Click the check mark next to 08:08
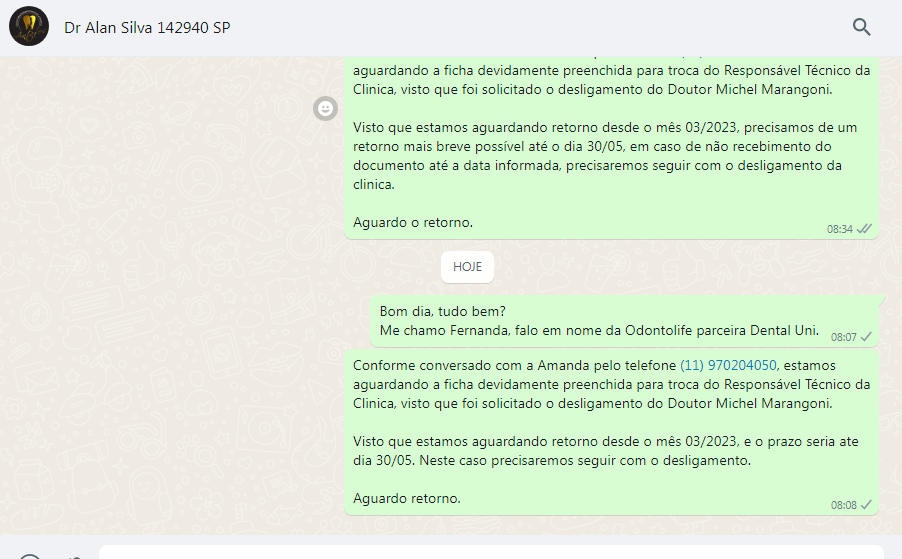Screen dimensions: 902x559 (x=866, y=504)
